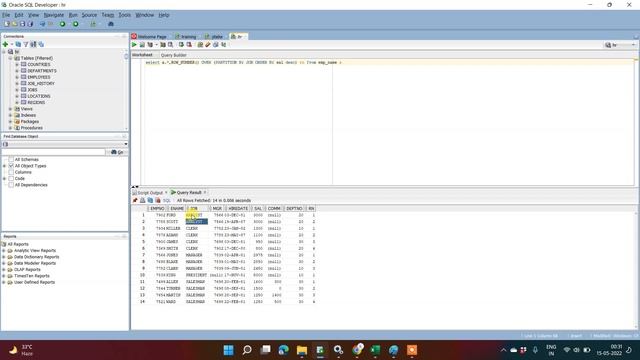Click the Print icon in Query Result toolbar

click(x=142, y=200)
